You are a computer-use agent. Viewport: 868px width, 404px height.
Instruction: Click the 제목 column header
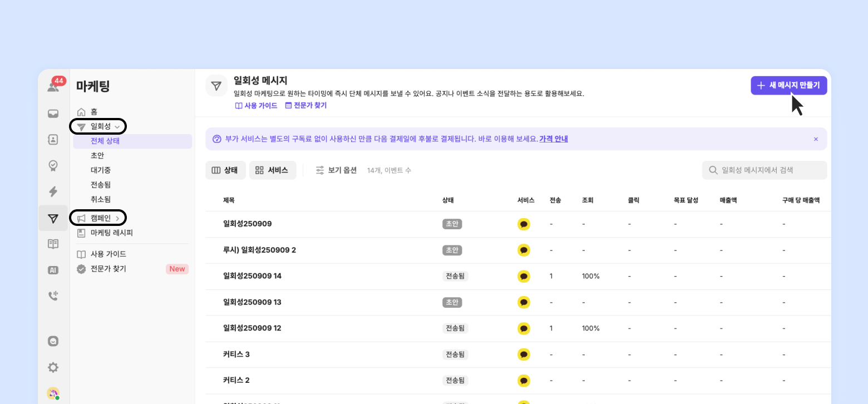tap(229, 200)
